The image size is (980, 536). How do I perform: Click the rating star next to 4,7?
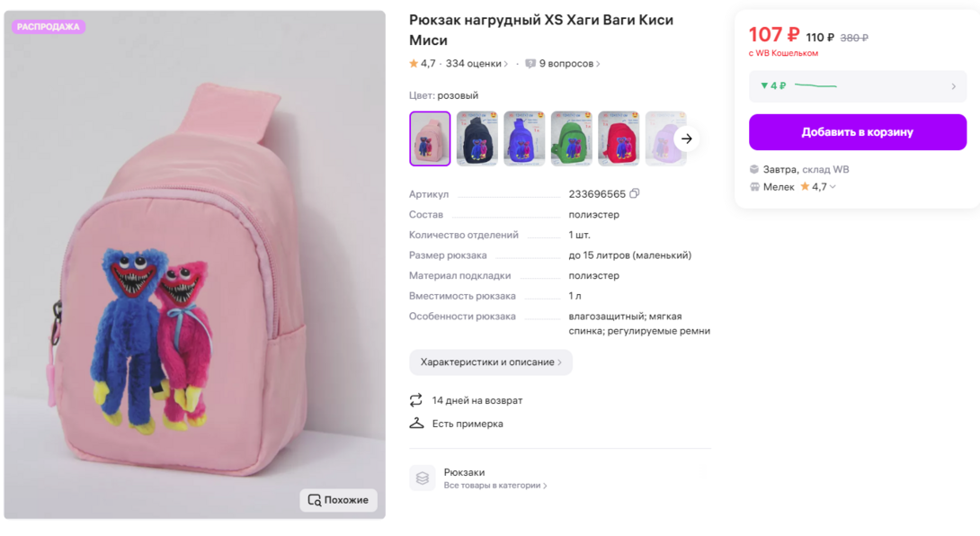pyautogui.click(x=414, y=64)
